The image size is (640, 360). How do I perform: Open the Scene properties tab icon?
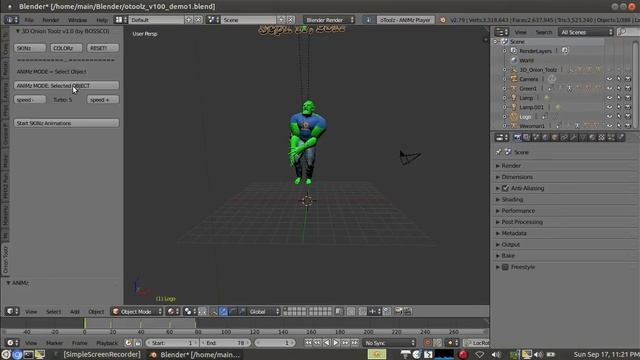(x=536, y=138)
